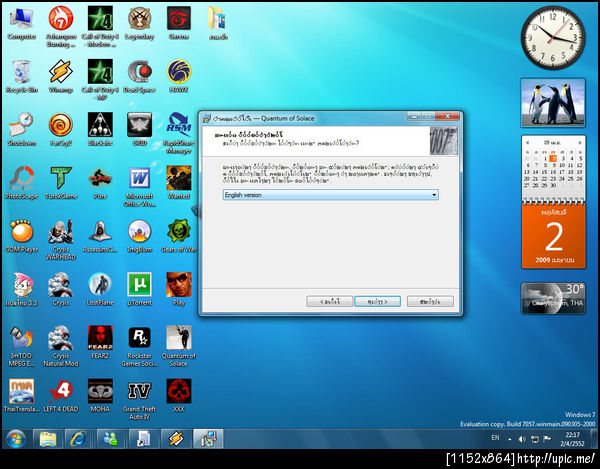Image resolution: width=600 pixels, height=469 pixels.
Task: Open Microsoft Office Word shortcut
Action: tap(140, 187)
